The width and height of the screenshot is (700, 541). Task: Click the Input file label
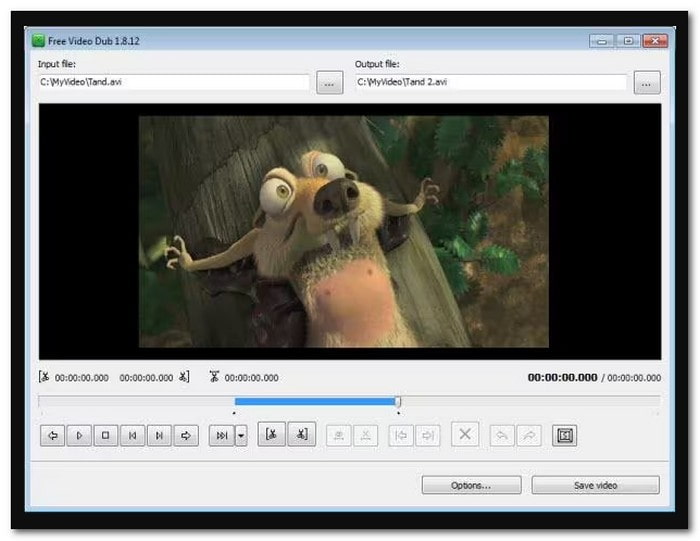point(57,64)
